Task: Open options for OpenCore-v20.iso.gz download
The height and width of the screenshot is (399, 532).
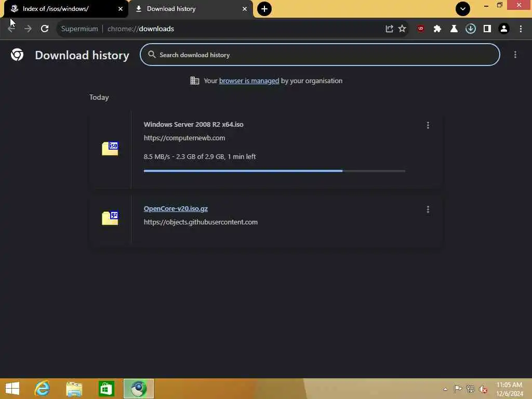Action: click(x=428, y=210)
